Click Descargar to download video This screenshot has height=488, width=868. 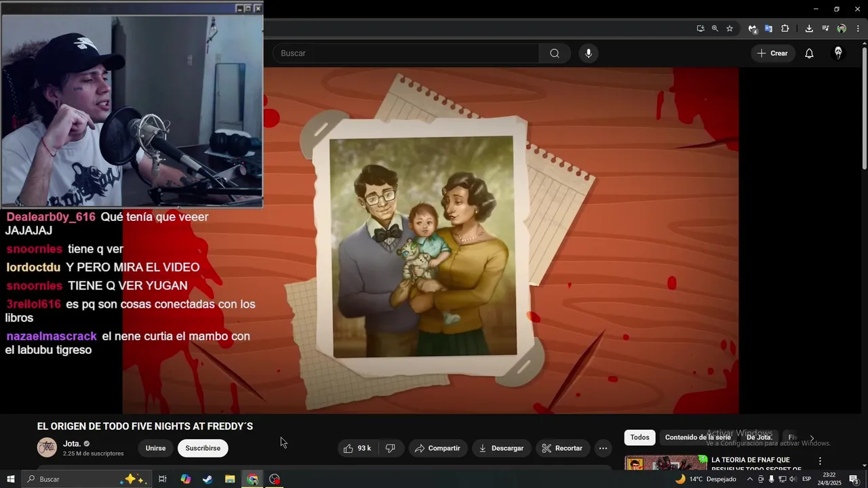tap(501, 448)
